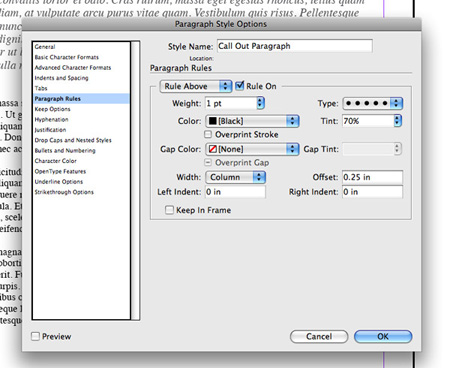
Task: Click the Paragraph Style Options title bar
Action: [221, 24]
